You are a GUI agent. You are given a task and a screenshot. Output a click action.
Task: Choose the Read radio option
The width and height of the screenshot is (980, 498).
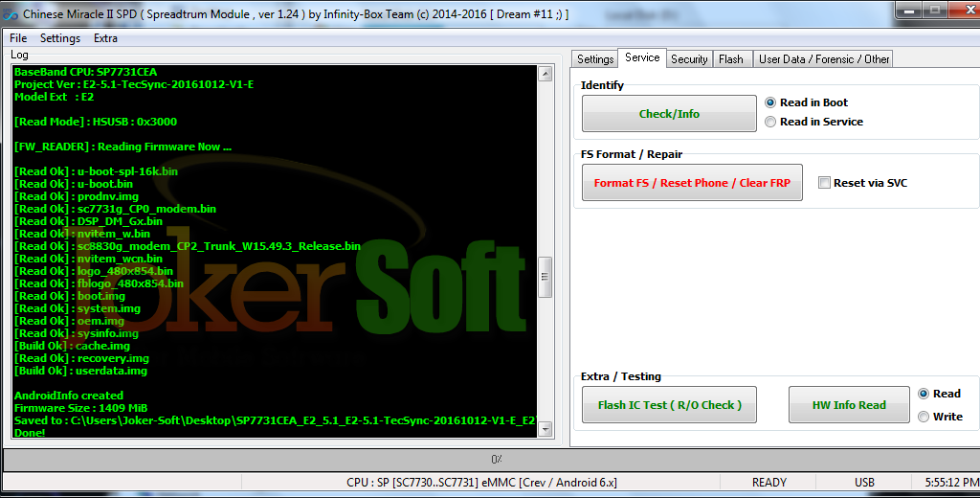pos(940,394)
